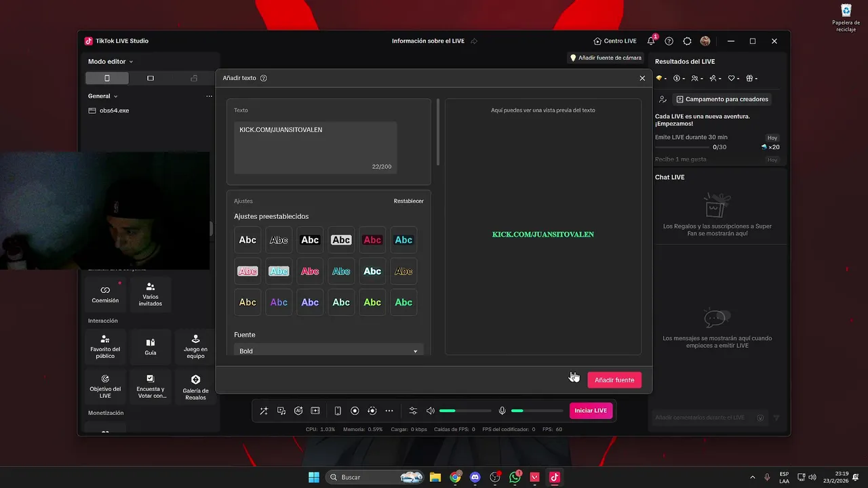
Task: Click the dashed circle record icon
Action: pyautogui.click(x=372, y=411)
